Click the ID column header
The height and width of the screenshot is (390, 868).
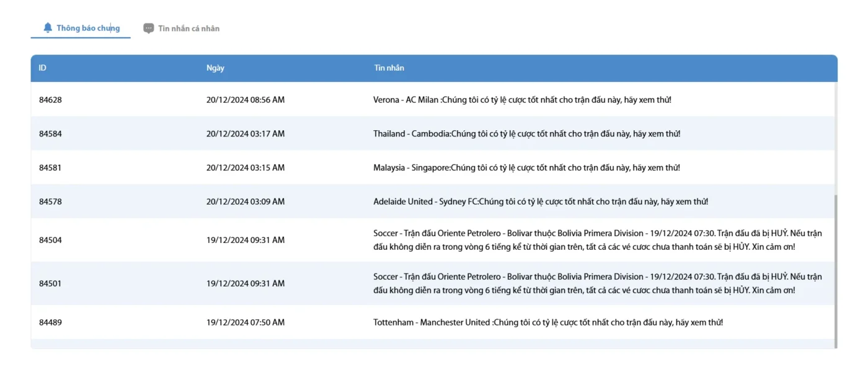point(42,68)
